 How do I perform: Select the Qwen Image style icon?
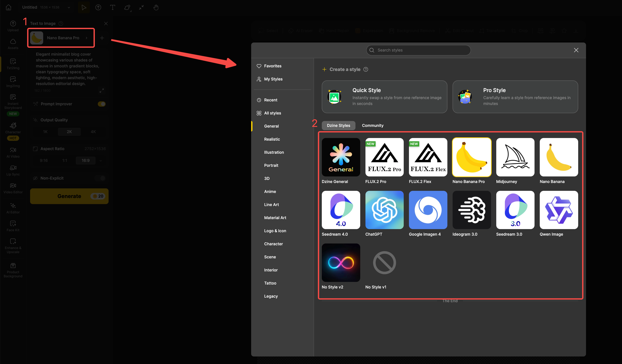coord(559,210)
